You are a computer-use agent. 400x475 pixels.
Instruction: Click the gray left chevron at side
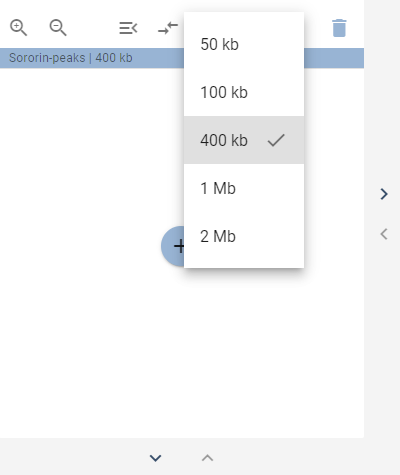pos(384,234)
